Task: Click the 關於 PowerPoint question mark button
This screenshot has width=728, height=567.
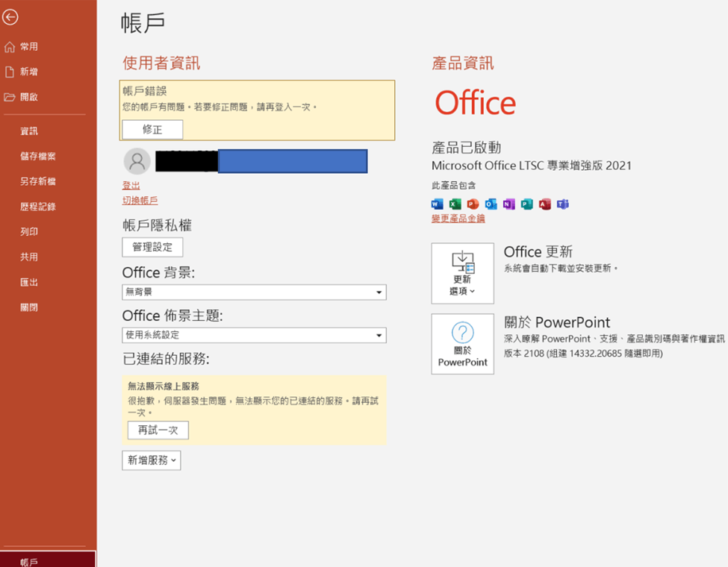Action: [462, 344]
